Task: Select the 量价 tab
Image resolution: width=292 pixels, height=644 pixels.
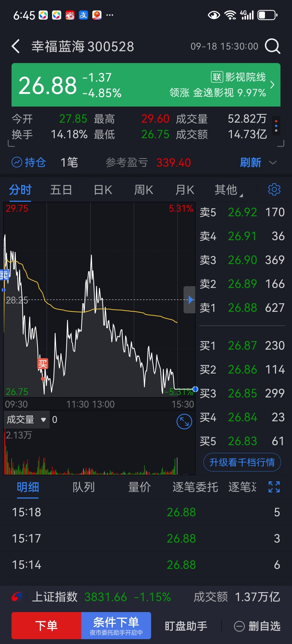Action: point(140,487)
